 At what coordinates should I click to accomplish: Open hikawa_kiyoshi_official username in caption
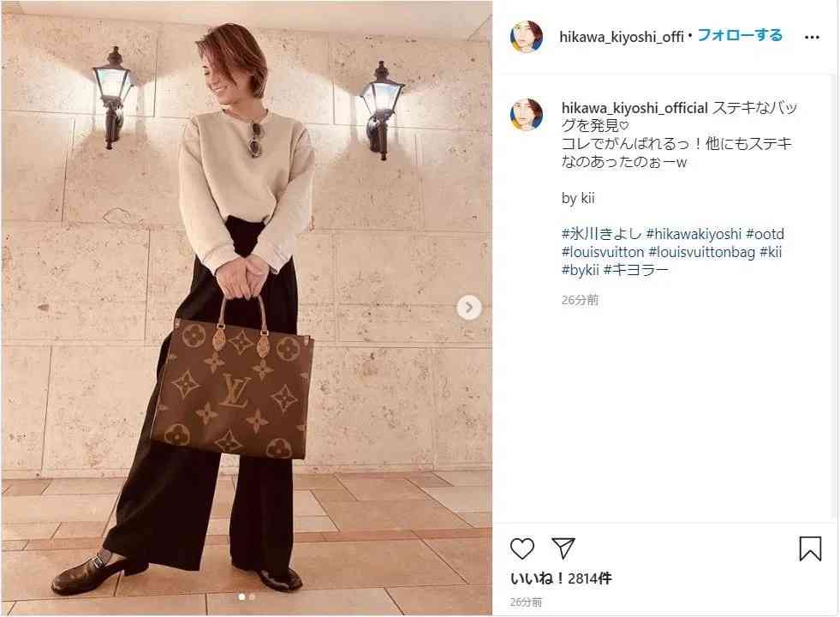pyautogui.click(x=634, y=108)
